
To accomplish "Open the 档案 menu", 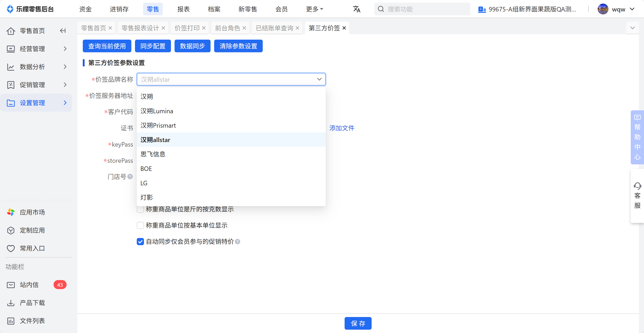I will (x=214, y=9).
